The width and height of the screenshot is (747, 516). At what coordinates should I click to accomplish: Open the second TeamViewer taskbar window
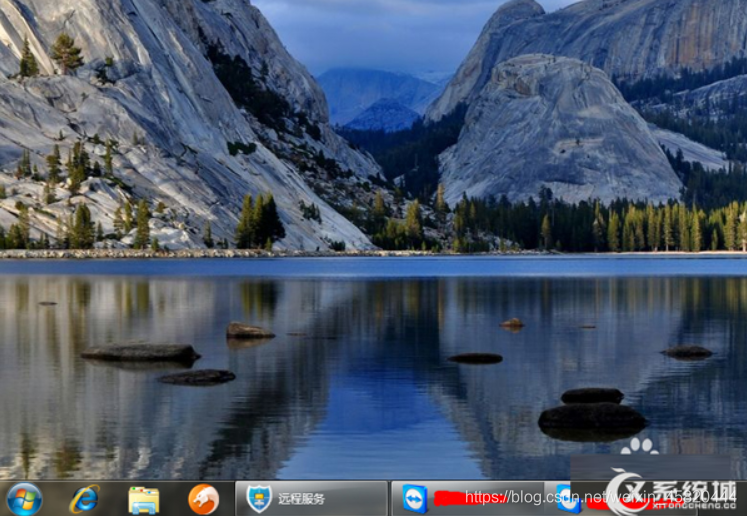[x=619, y=499]
